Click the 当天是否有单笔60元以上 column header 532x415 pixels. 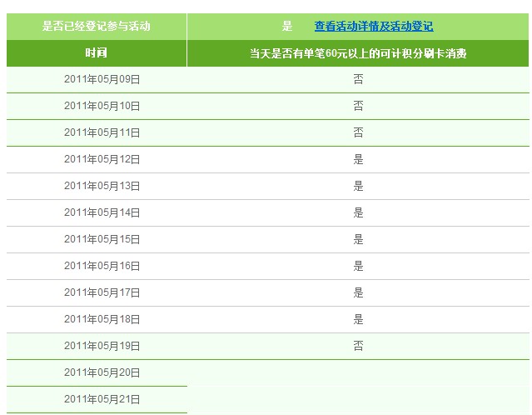(x=358, y=53)
